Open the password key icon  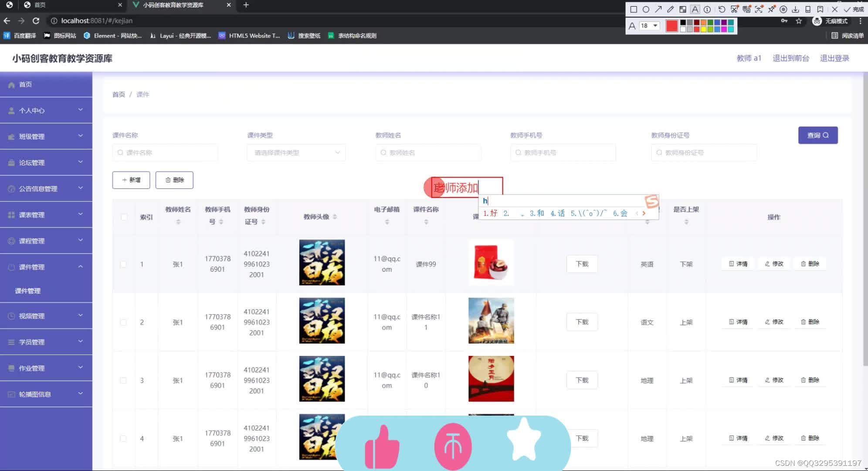784,21
